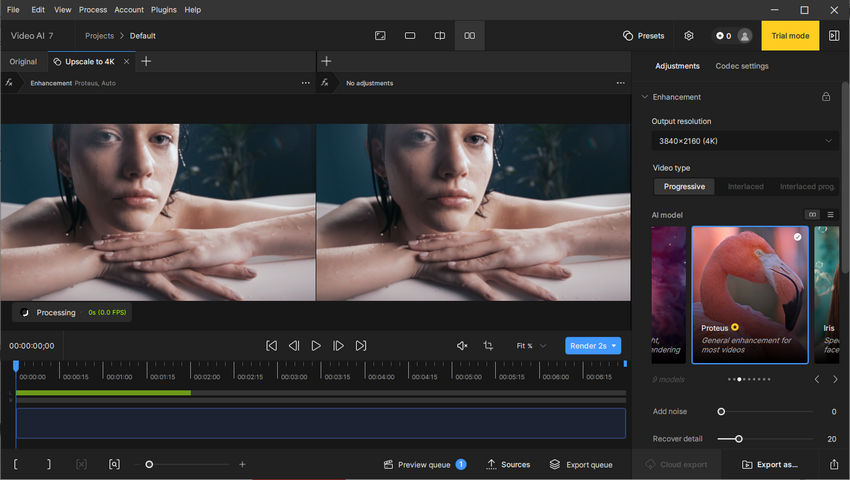Set trim end bracket marker
This screenshot has width=850, height=480.
pos(49,464)
